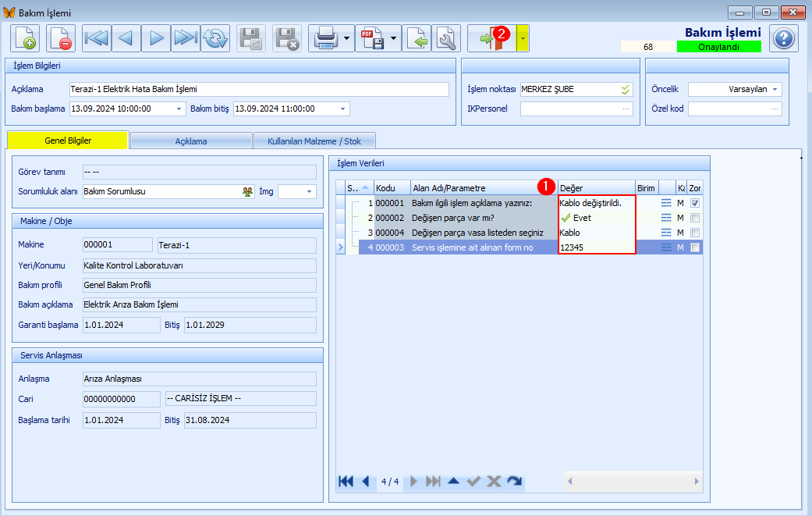Click the save-cancel floppy icon with X

[287, 38]
